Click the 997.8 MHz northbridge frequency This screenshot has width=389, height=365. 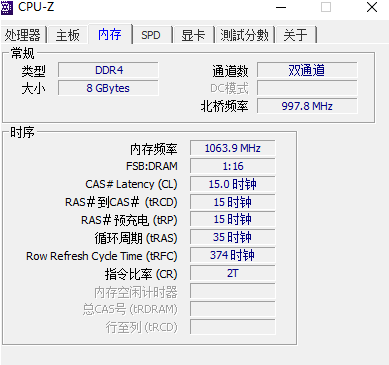point(307,106)
